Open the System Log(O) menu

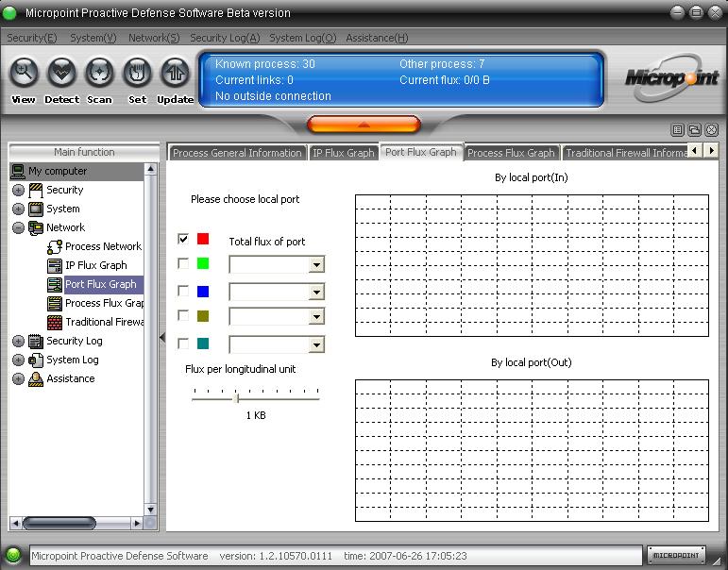click(303, 38)
